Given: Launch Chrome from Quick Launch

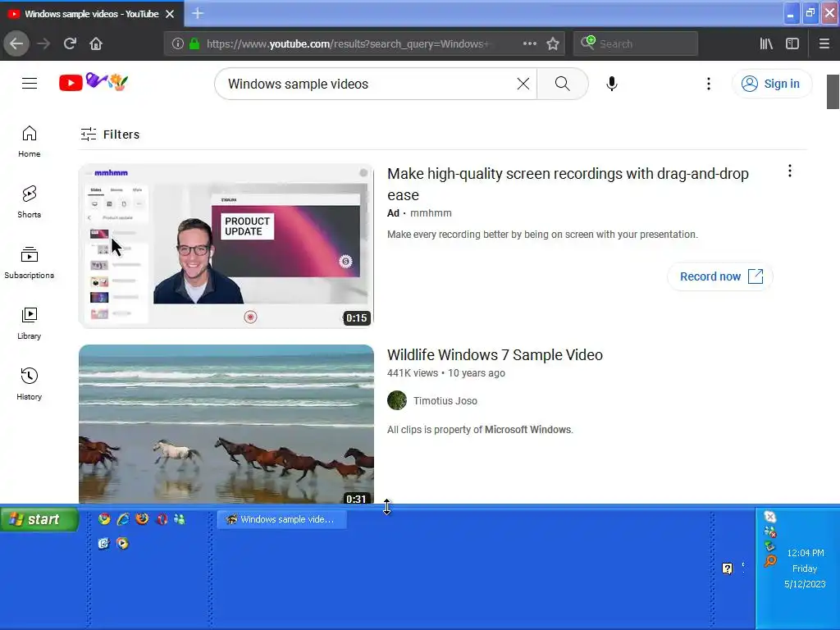Looking at the screenshot, I should click(104, 518).
